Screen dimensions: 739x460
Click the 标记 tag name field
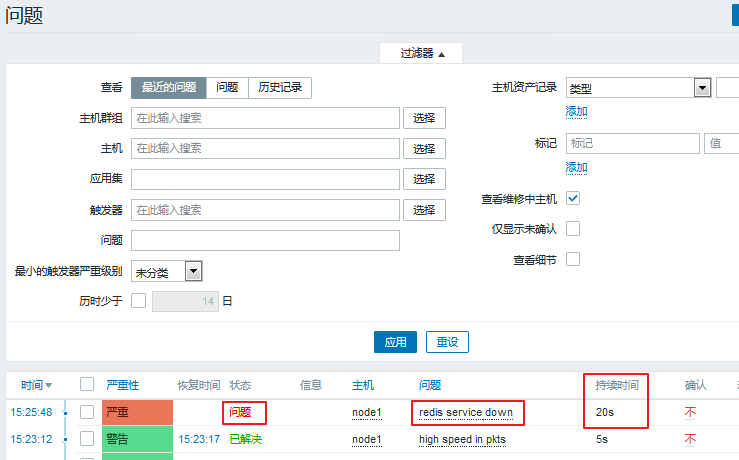click(x=632, y=143)
